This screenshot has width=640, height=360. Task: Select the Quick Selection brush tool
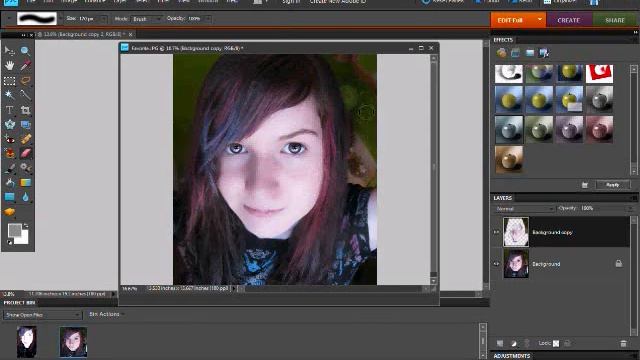25,95
